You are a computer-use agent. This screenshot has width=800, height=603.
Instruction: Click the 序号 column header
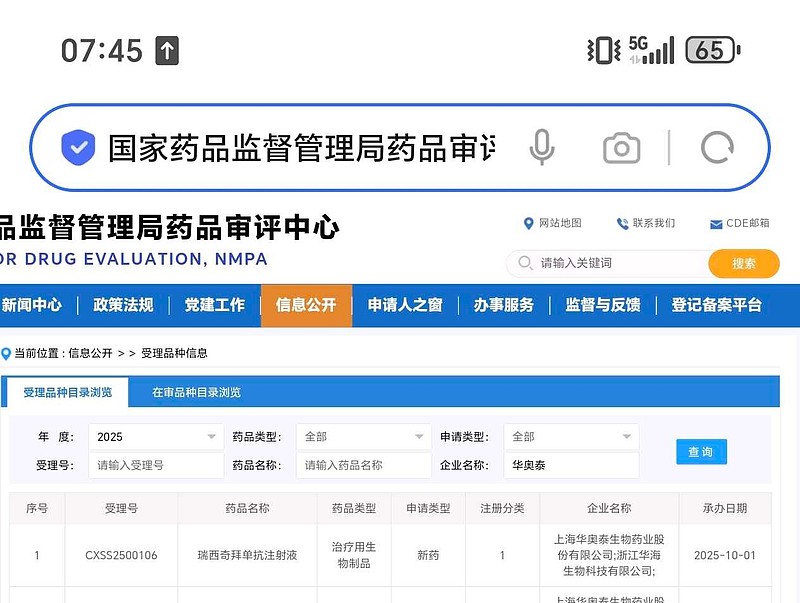pyautogui.click(x=37, y=508)
